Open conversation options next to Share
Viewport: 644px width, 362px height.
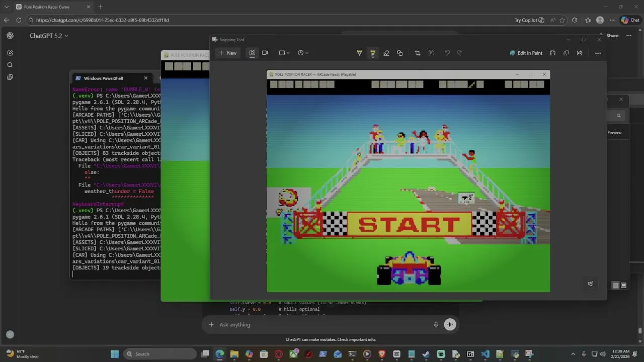(x=629, y=36)
